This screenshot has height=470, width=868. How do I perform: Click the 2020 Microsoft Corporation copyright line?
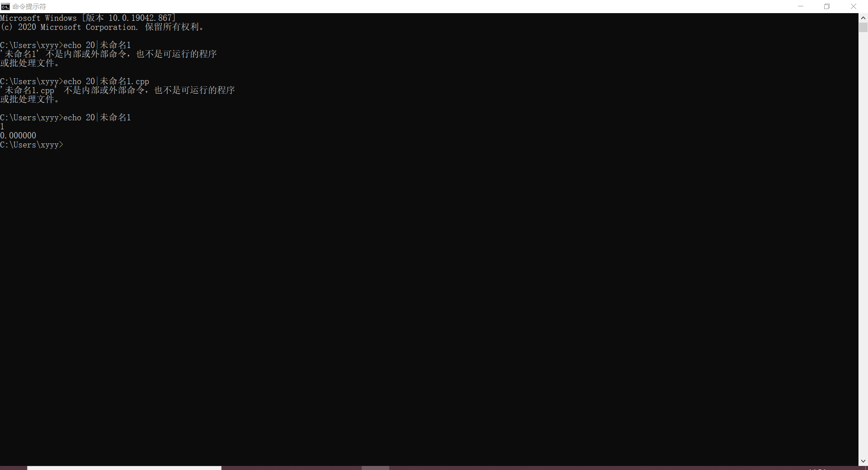pos(102,27)
